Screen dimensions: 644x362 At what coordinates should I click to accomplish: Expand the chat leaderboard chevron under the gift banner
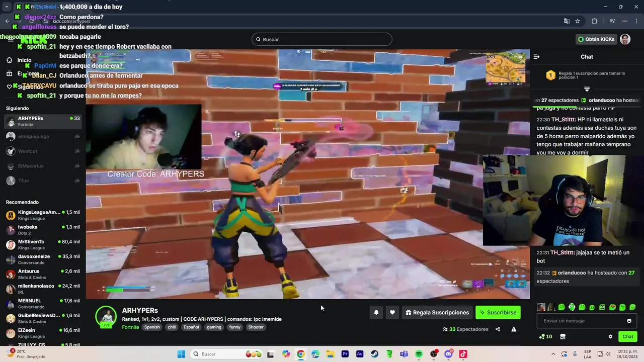[x=587, y=89]
